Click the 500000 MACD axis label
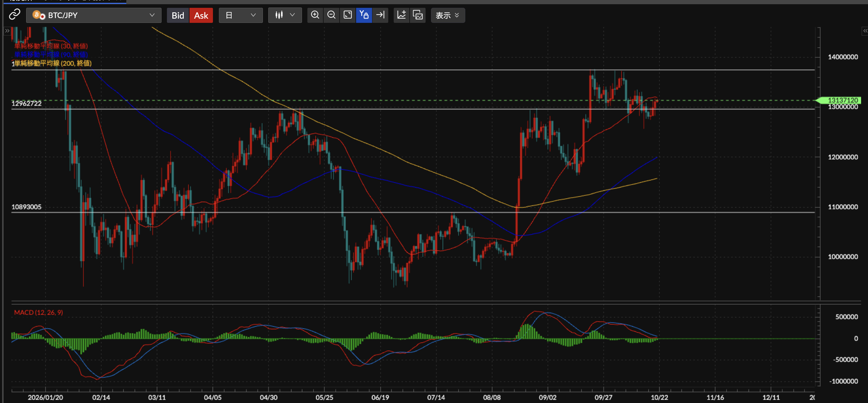868x403 pixels. [846, 317]
